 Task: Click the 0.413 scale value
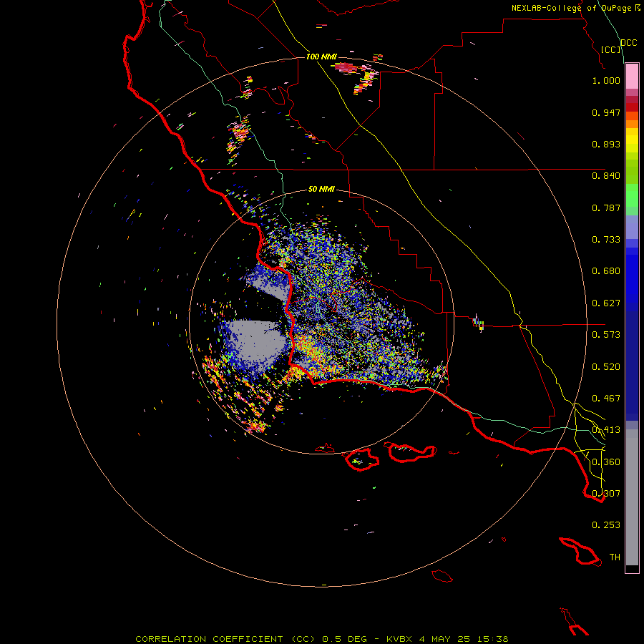[606, 430]
